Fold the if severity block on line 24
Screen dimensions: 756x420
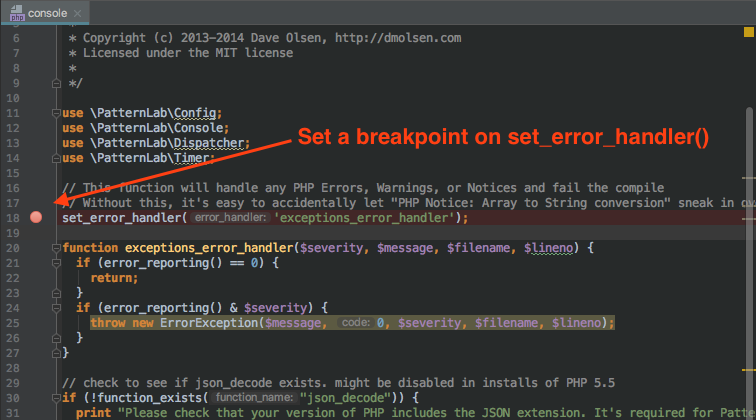[x=54, y=307]
